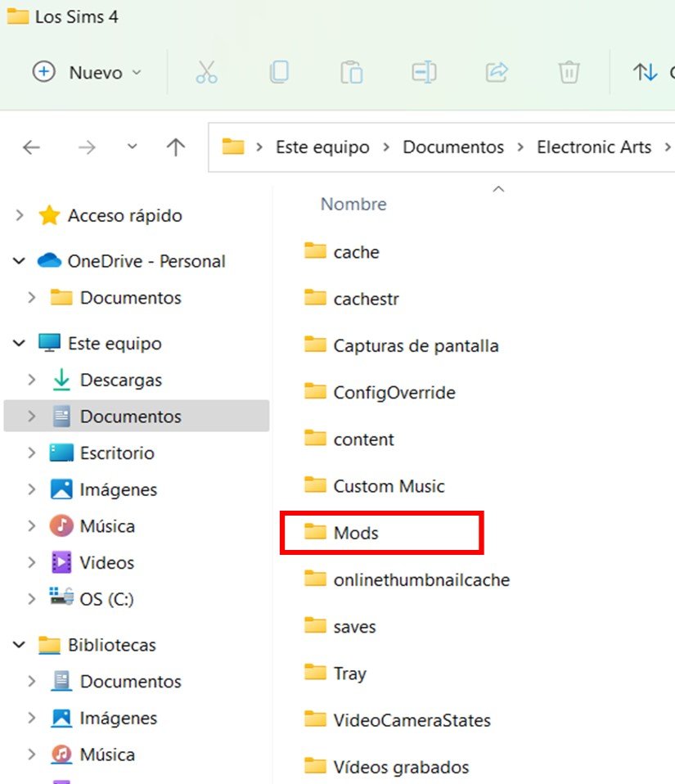Click the Cut scissors icon
Screen dimensions: 675x784
coord(207,73)
